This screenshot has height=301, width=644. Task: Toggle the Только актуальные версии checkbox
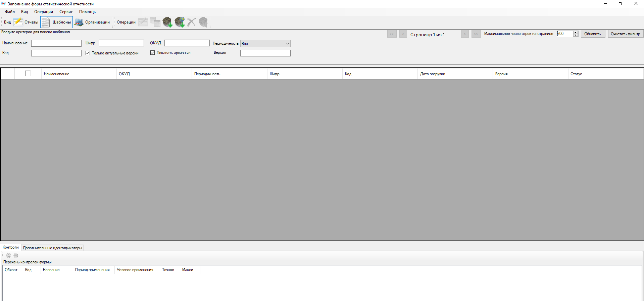pyautogui.click(x=88, y=53)
